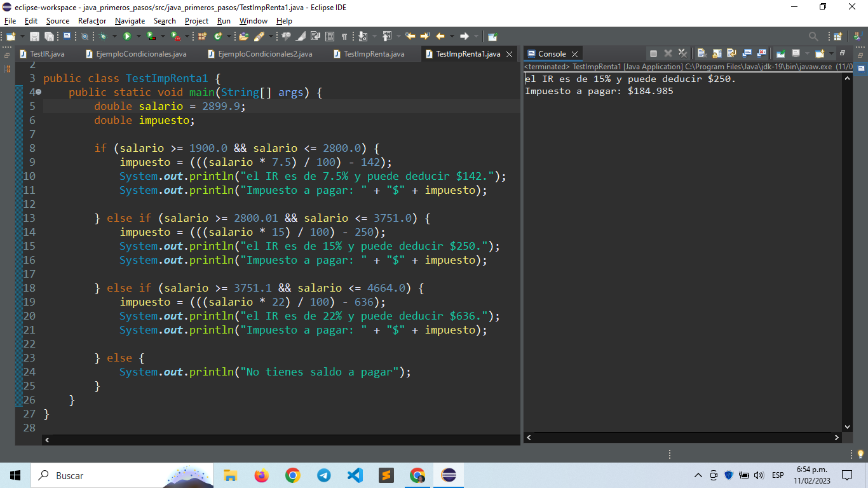Toggle the console Scroll Lock
The height and width of the screenshot is (488, 868).
pos(717,53)
